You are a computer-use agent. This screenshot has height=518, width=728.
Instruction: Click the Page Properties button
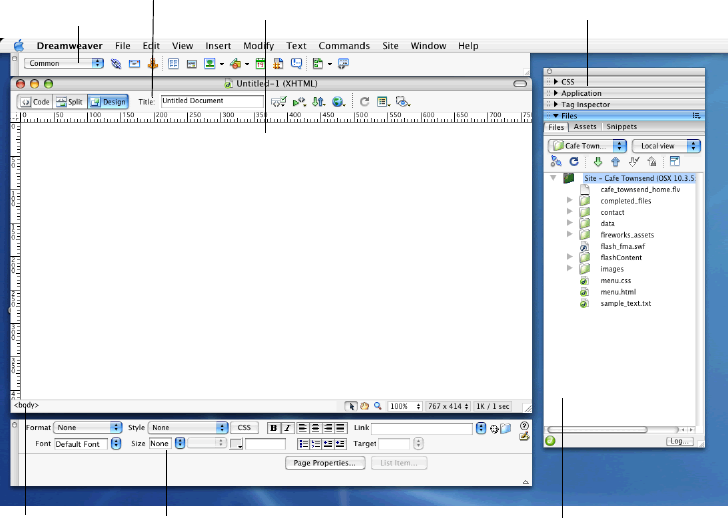pos(325,463)
